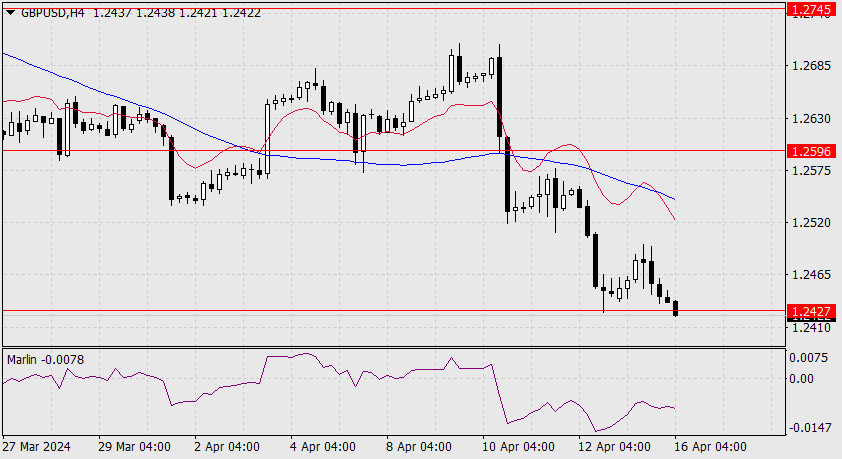Click the 27 Mar 2024 date label

36,447
